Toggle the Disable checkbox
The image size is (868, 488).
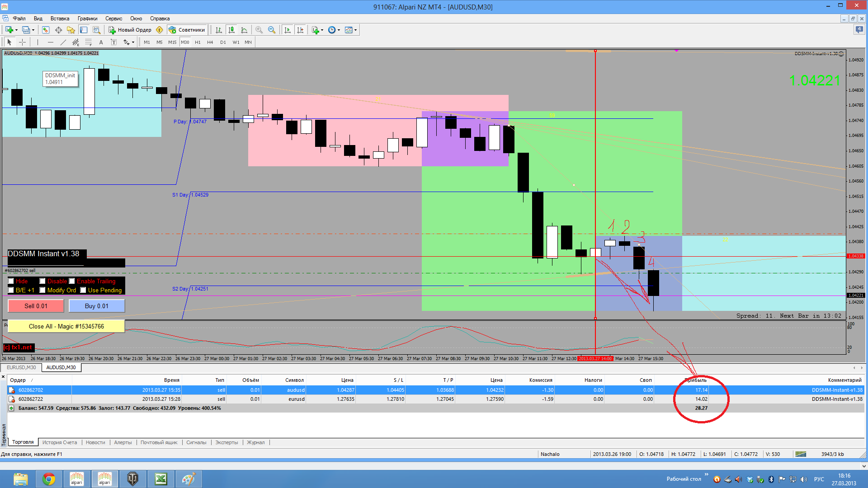pyautogui.click(x=42, y=281)
